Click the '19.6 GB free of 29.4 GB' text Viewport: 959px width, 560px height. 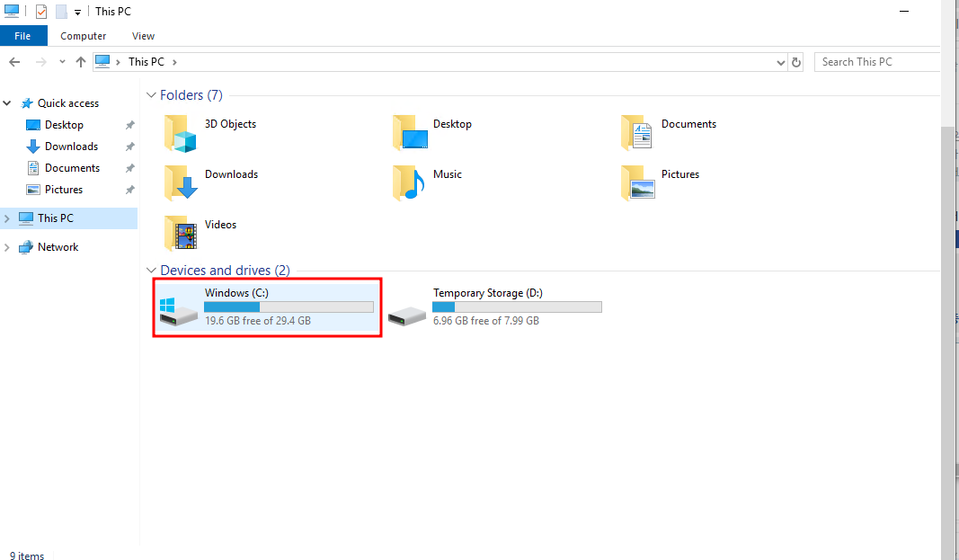tap(257, 321)
